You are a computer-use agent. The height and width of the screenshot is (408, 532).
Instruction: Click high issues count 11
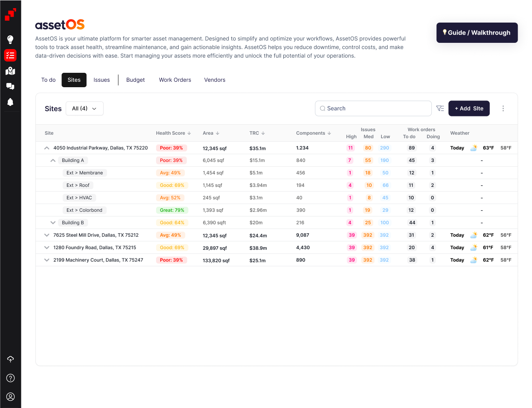351,148
